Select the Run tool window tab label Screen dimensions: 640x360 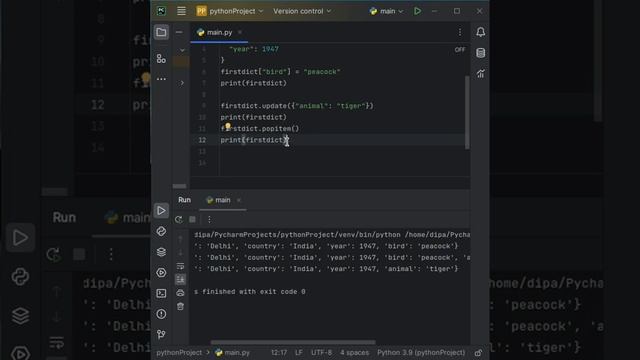[x=184, y=200]
